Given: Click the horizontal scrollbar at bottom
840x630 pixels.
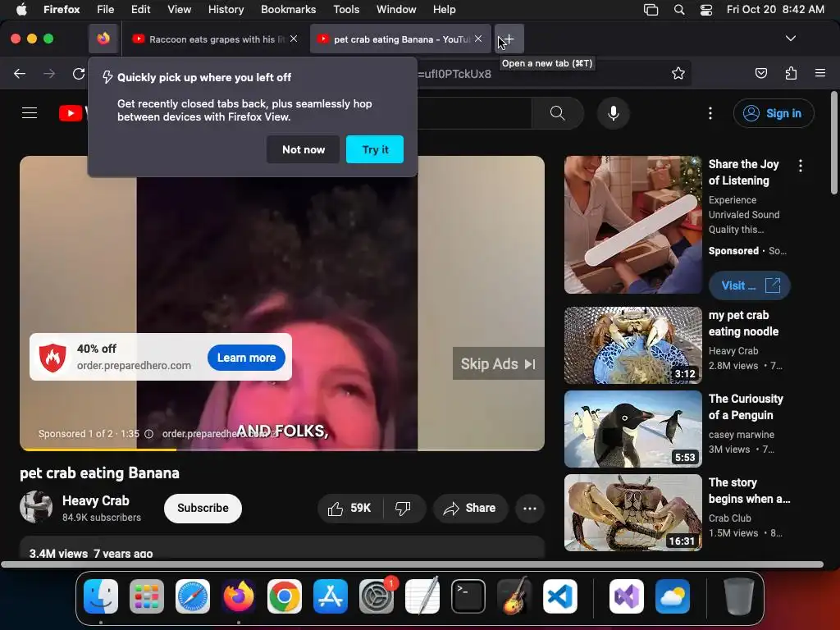Looking at the screenshot, I should 412,564.
